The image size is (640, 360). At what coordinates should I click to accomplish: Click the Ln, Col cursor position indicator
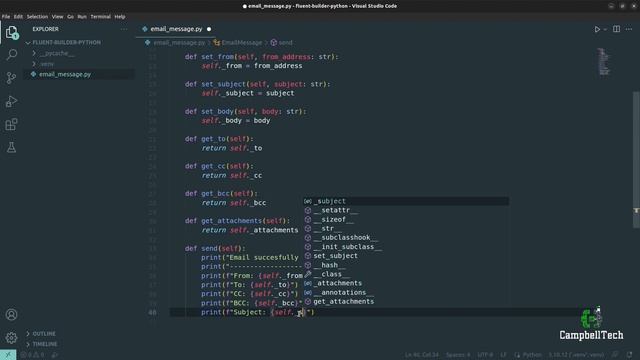[x=422, y=355]
